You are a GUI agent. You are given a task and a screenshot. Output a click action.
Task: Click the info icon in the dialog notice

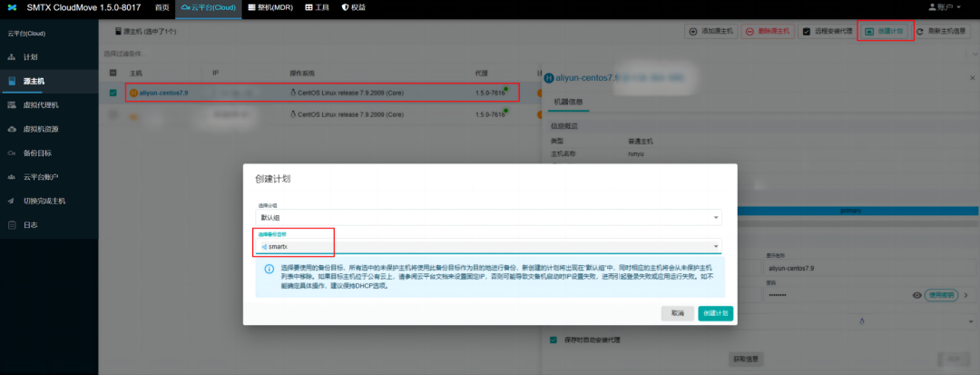pos(269,270)
